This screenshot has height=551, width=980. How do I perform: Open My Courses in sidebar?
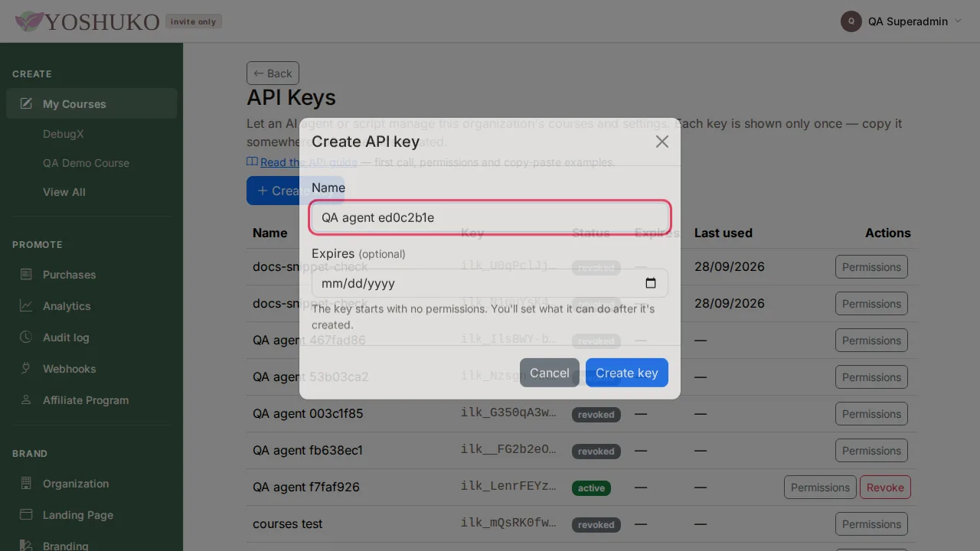pos(91,104)
